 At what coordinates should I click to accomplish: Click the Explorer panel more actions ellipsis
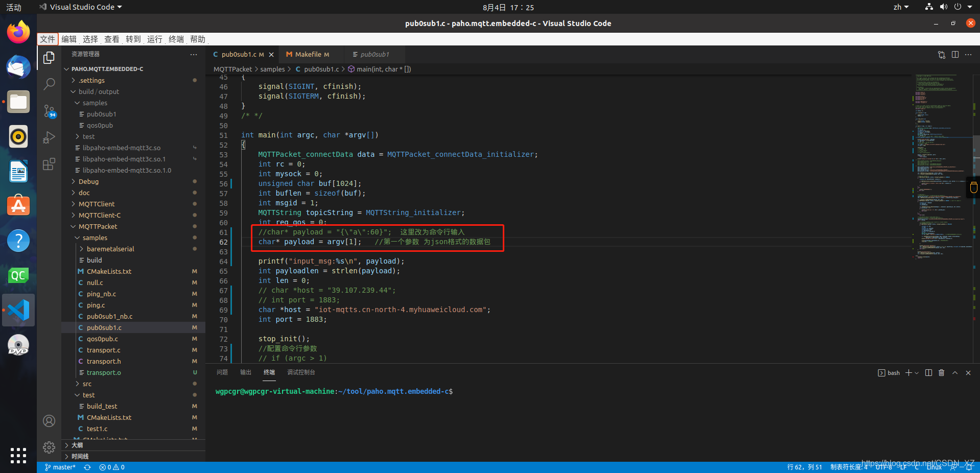[x=193, y=54]
